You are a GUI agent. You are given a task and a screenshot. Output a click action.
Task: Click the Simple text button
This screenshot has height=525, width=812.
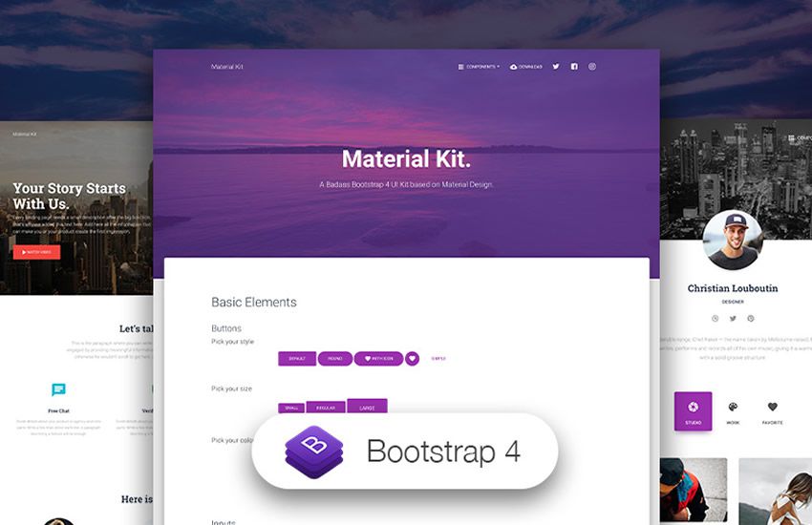438,359
